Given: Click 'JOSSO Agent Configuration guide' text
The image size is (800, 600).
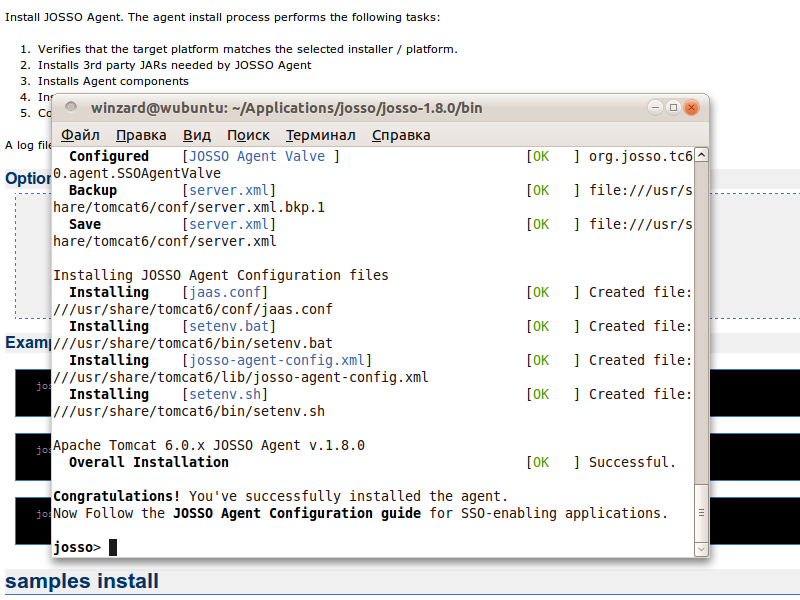Looking at the screenshot, I should coord(297,513).
